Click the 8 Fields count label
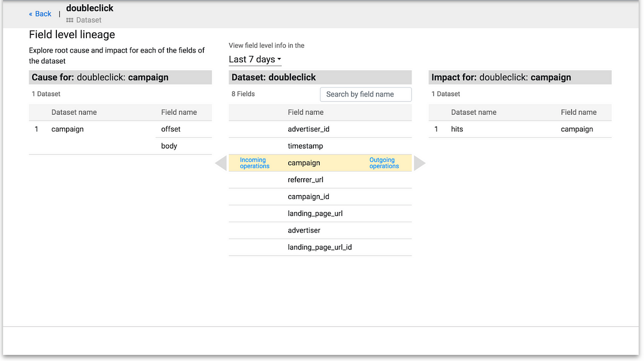 click(x=243, y=94)
